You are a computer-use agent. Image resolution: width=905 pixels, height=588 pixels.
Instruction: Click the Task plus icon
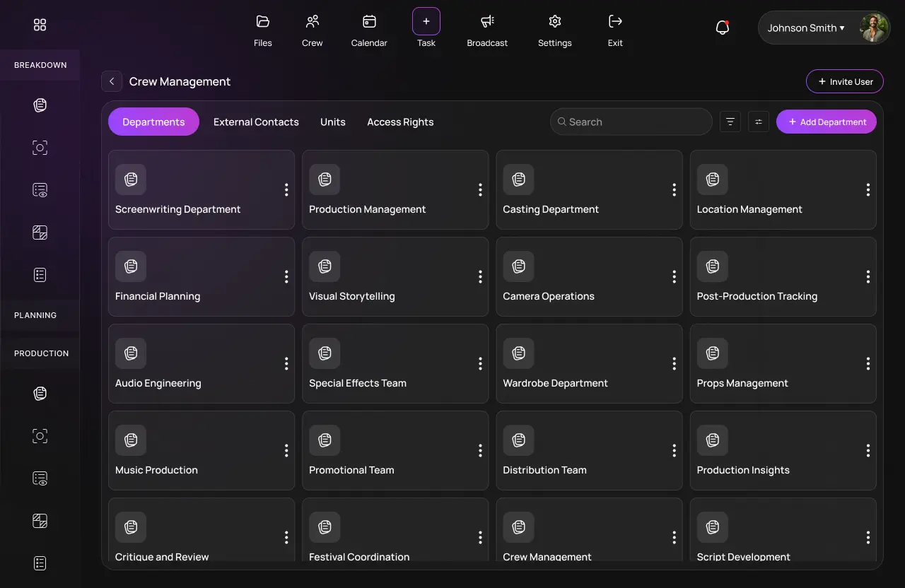pos(426,21)
